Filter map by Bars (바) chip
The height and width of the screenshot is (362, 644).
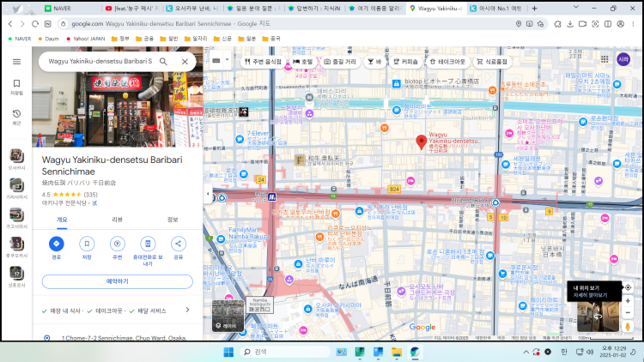click(374, 62)
